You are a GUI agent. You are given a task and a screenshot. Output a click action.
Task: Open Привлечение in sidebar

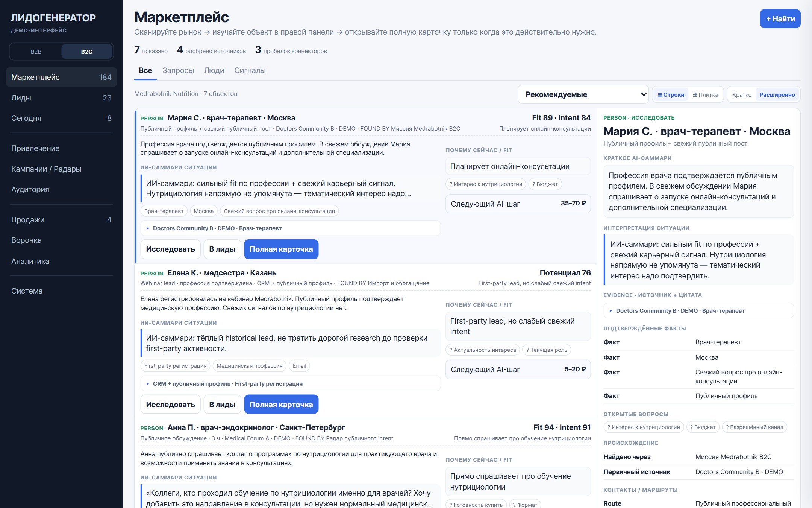(61, 148)
